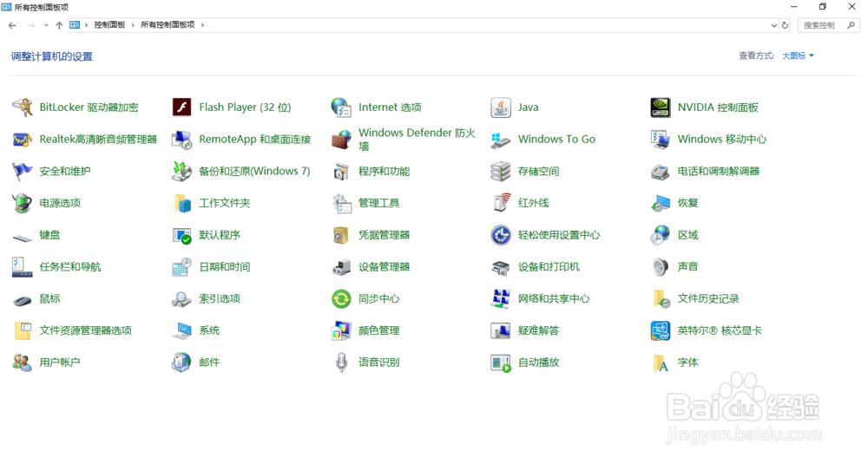Go up one level with Up arrow
This screenshot has width=868, height=464.
coord(59,25)
